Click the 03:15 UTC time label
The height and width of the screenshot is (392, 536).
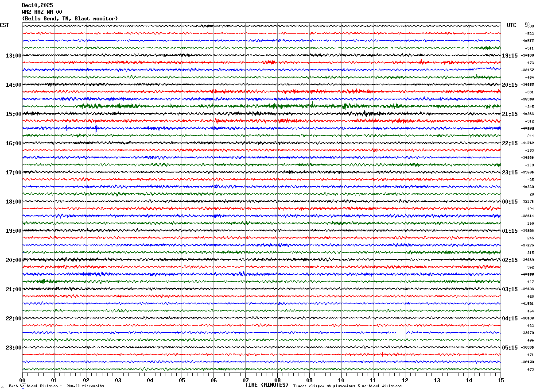pyautogui.click(x=510, y=289)
